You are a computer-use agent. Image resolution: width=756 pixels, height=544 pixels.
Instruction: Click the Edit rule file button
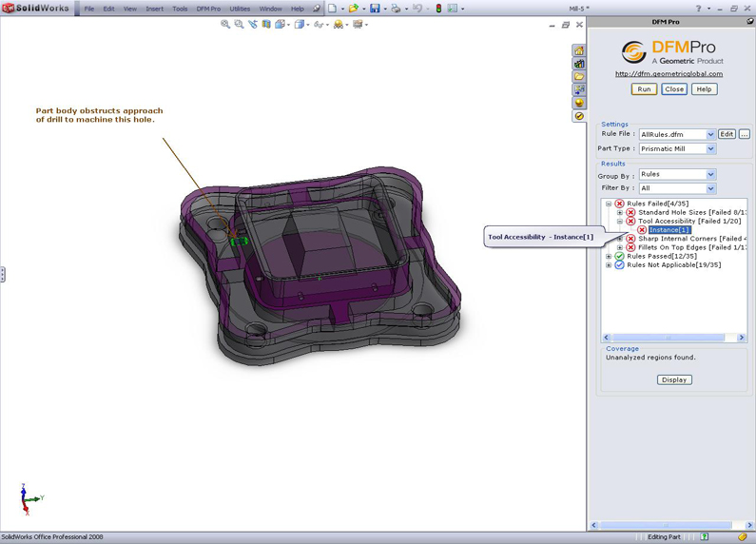tap(727, 134)
